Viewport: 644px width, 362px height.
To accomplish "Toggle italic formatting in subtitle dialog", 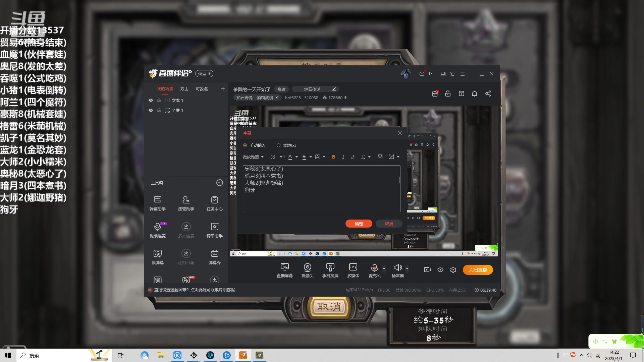I will coord(343,157).
